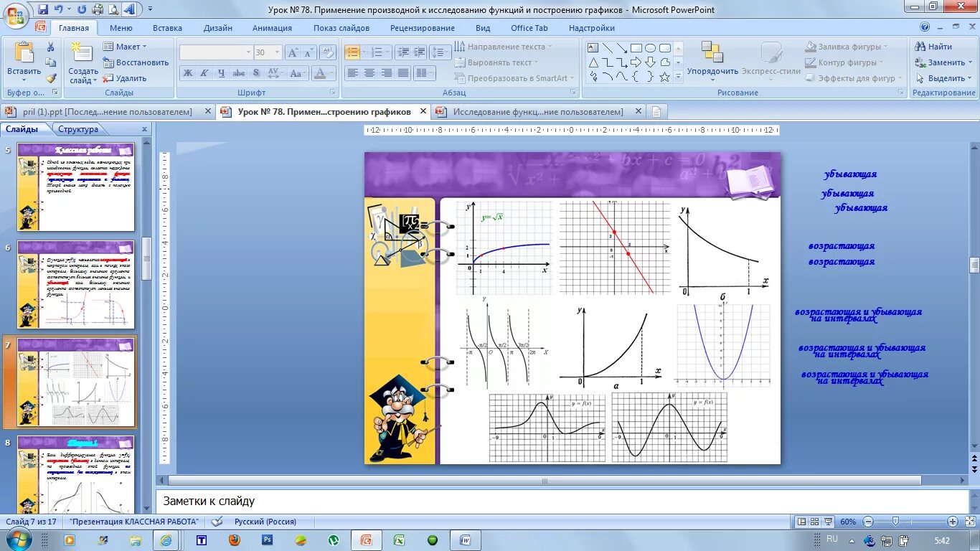This screenshot has width=980, height=551.
Task: Toggle numbered list button
Action: (377, 52)
